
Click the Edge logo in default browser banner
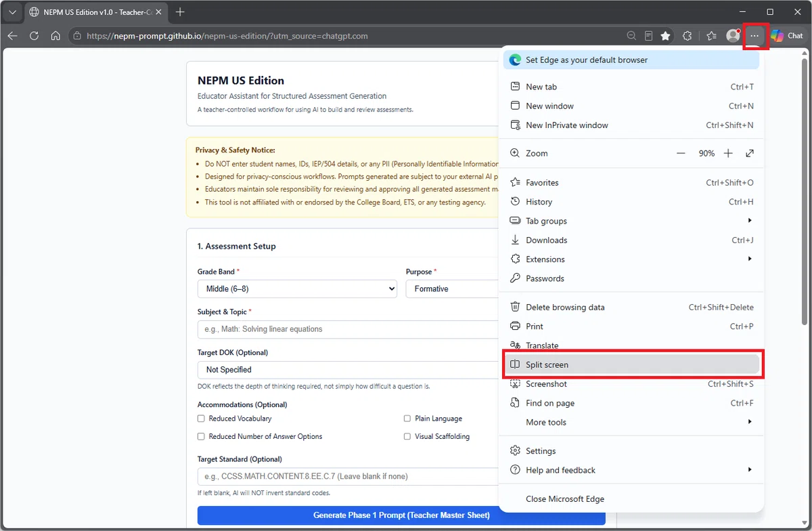515,60
